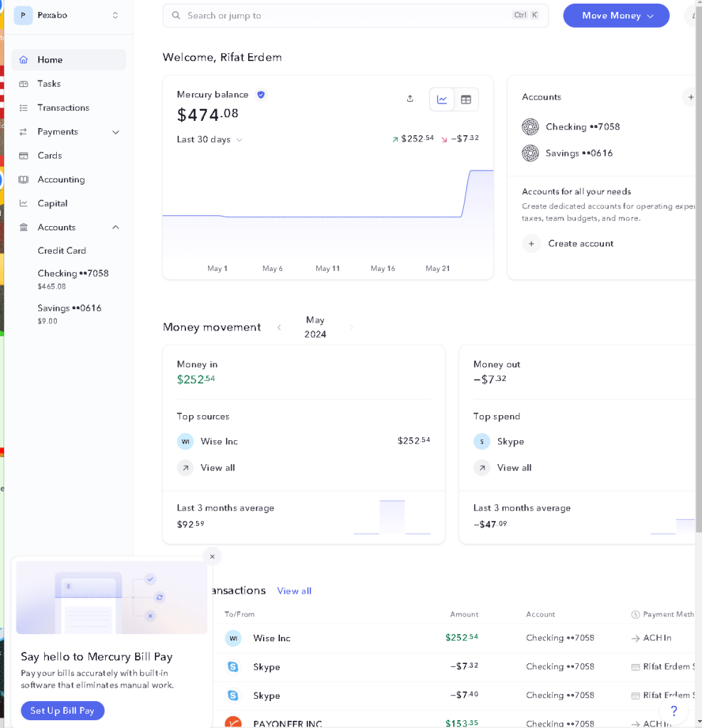Click the Payments arrows icon
This screenshot has height=728, width=702.
tap(23, 132)
